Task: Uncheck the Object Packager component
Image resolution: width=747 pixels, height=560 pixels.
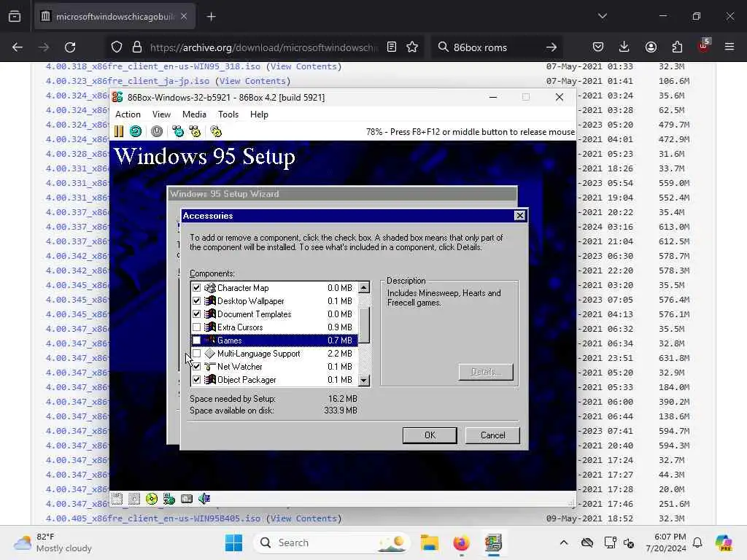Action: 196,379
